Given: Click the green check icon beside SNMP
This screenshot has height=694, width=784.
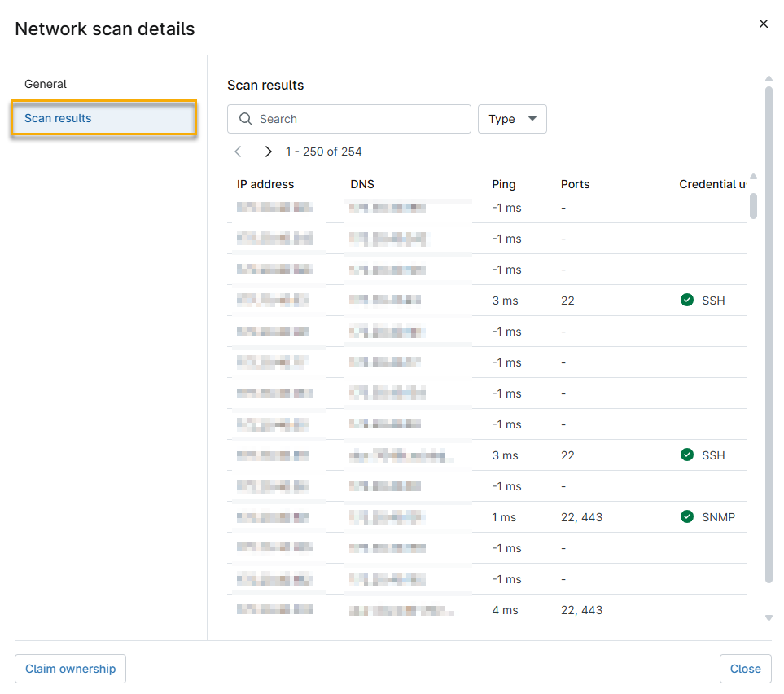Looking at the screenshot, I should pos(687,517).
